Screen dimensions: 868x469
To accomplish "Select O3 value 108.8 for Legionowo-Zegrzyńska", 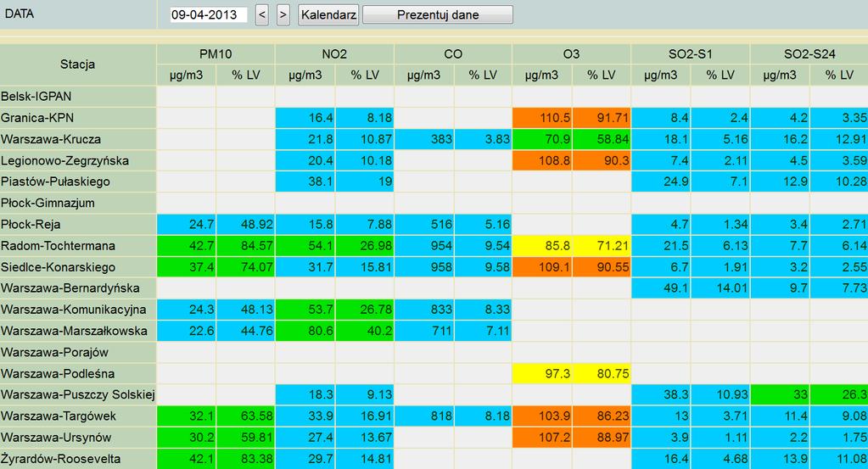I will pos(542,161).
